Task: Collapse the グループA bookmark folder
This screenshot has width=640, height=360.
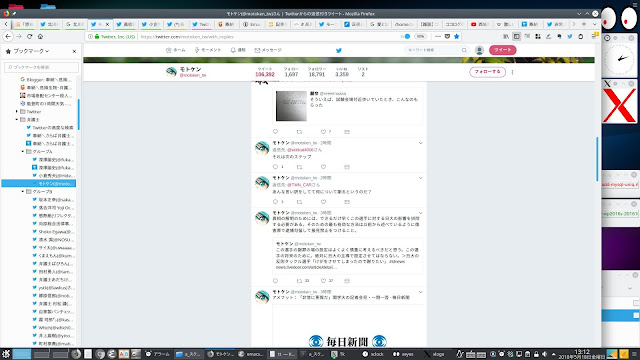Action: pyautogui.click(x=23, y=151)
